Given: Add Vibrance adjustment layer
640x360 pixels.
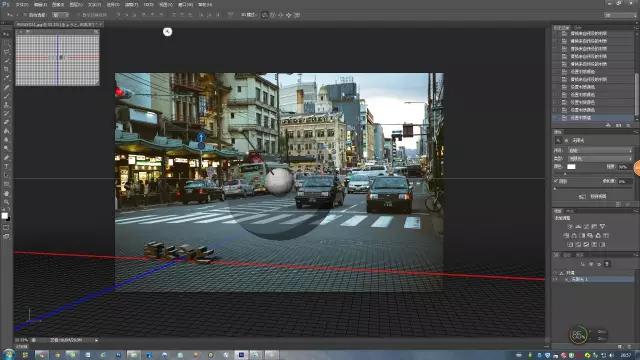Looking at the screenshot, I should point(602,226).
